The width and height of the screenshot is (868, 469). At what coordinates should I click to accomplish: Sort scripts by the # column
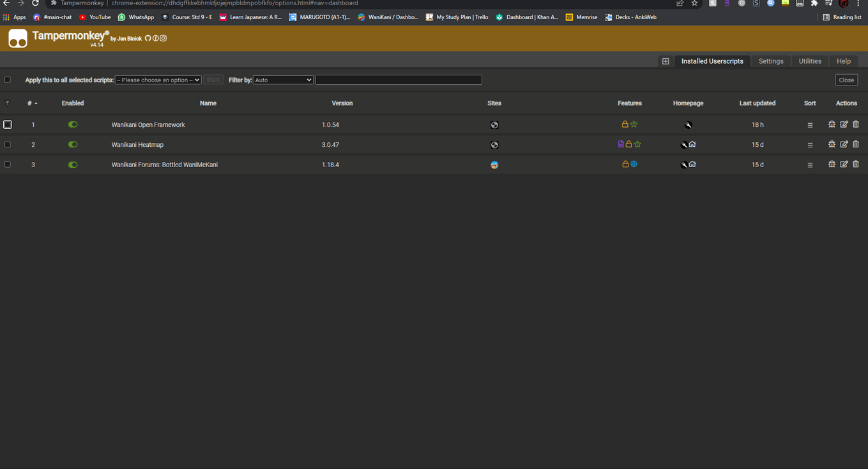coord(32,103)
